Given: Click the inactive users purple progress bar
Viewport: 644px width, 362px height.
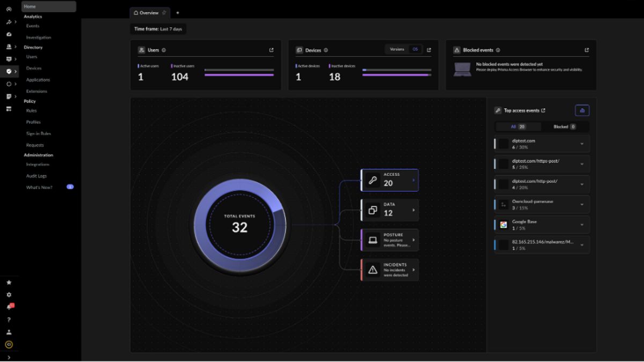Looking at the screenshot, I should coord(239,75).
